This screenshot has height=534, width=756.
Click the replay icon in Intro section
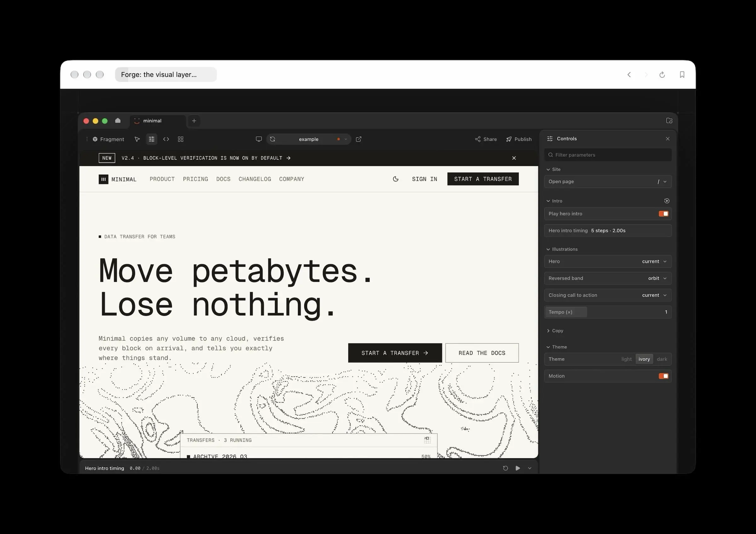tap(667, 201)
